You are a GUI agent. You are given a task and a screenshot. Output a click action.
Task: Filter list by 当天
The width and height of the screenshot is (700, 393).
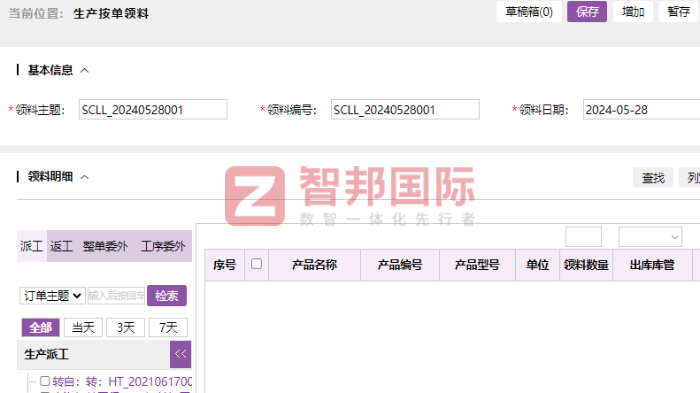pos(83,327)
